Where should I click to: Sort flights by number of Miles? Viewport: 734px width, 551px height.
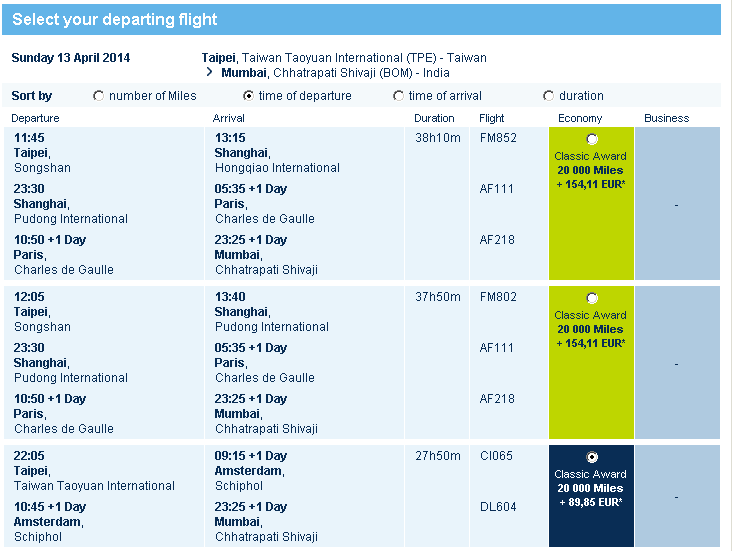click(x=99, y=96)
